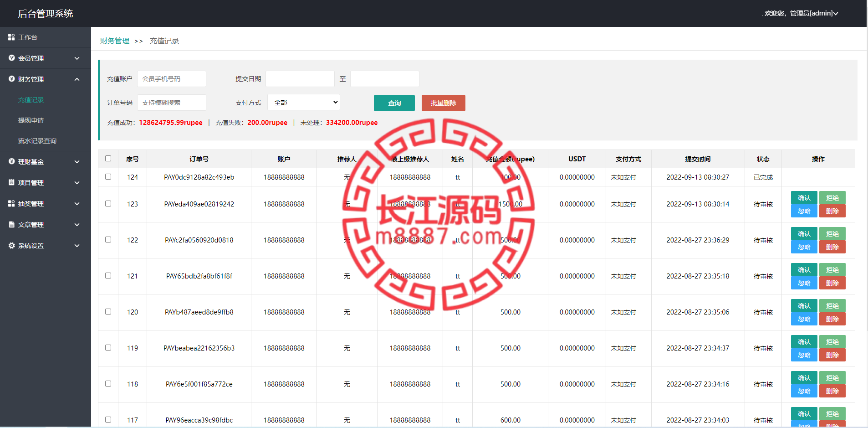Check the box for row 117
This screenshot has width=868, height=428.
[108, 419]
